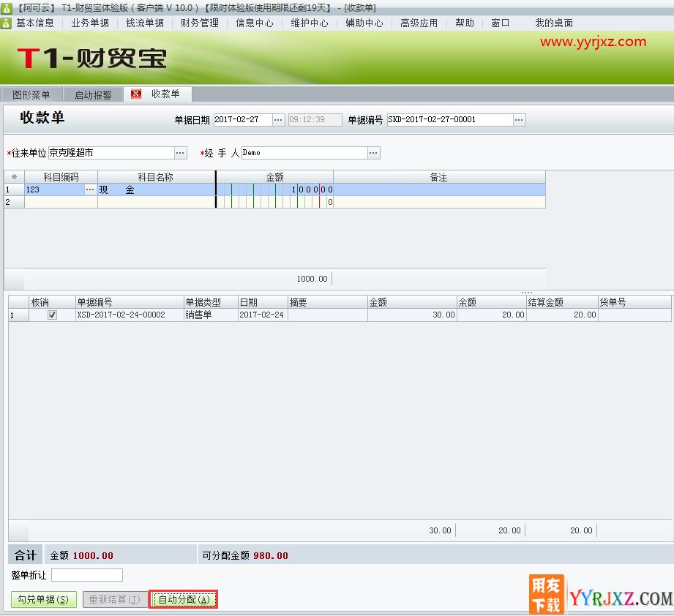Open the 基本信息 menu
The height and width of the screenshot is (616, 674).
pos(35,23)
